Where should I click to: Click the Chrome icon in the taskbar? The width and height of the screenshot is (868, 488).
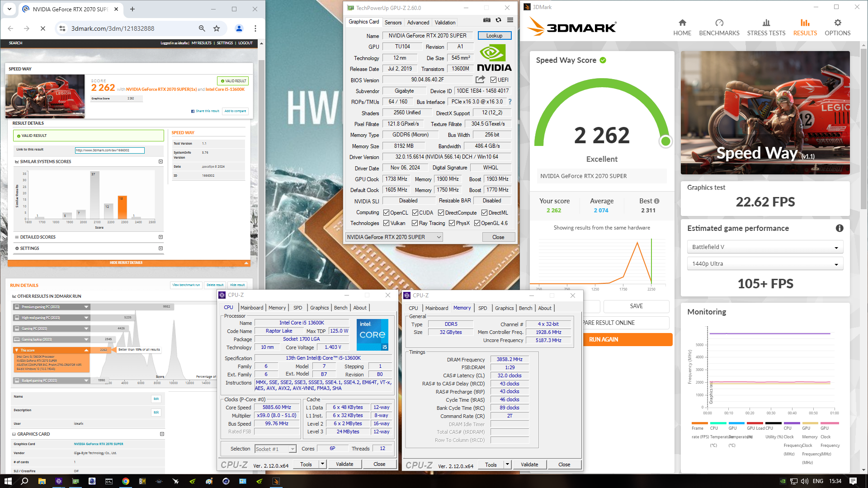point(126,481)
